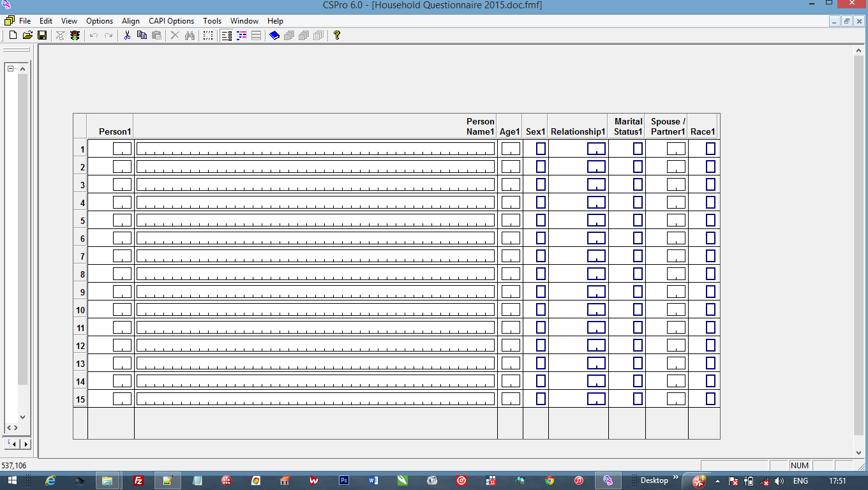The height and width of the screenshot is (490, 868).
Task: Click the yellow question mark Help icon
Action: coord(337,35)
